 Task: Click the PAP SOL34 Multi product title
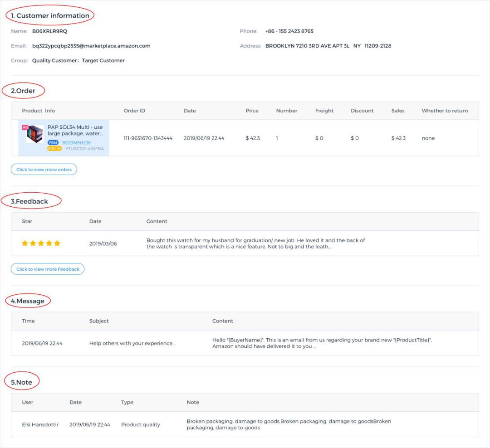coord(75,131)
